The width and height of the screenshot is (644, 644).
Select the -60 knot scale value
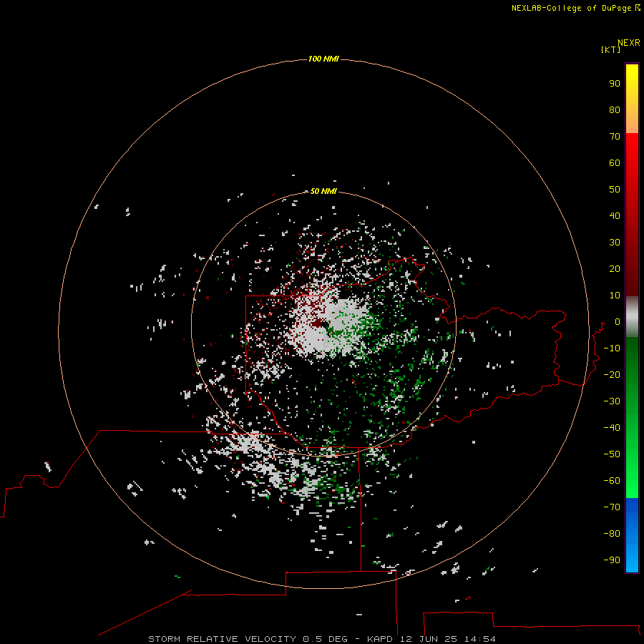click(x=612, y=481)
